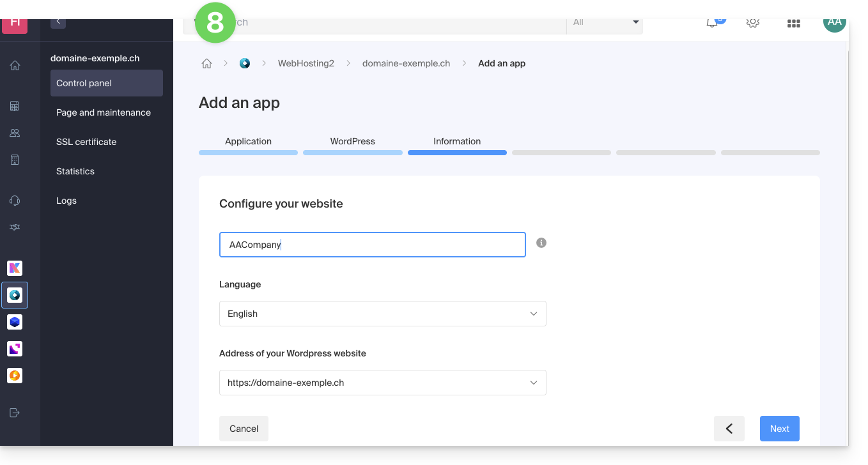Go to Statistics in the side menu
868x465 pixels.
[x=75, y=171]
